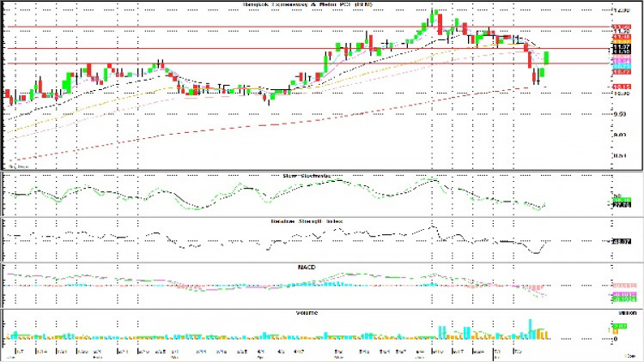Click the MACD panel title
Image resolution: width=644 pixels, height=362 pixels.
click(307, 266)
